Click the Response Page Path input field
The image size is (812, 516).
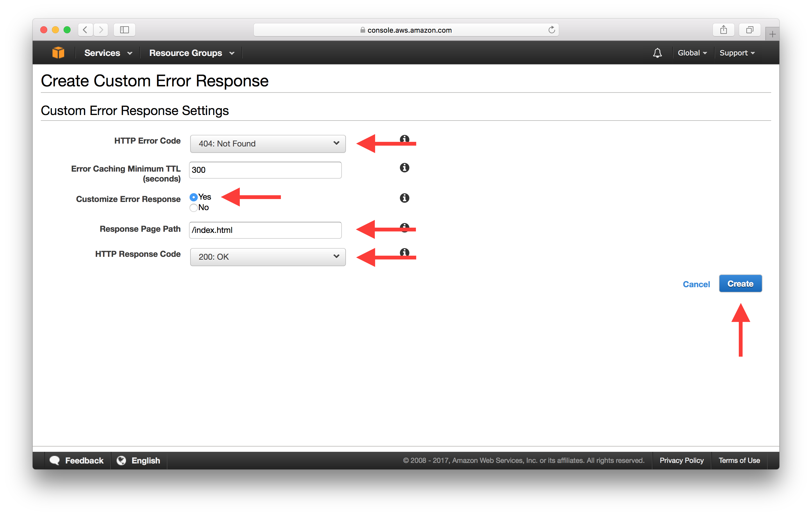[266, 231]
